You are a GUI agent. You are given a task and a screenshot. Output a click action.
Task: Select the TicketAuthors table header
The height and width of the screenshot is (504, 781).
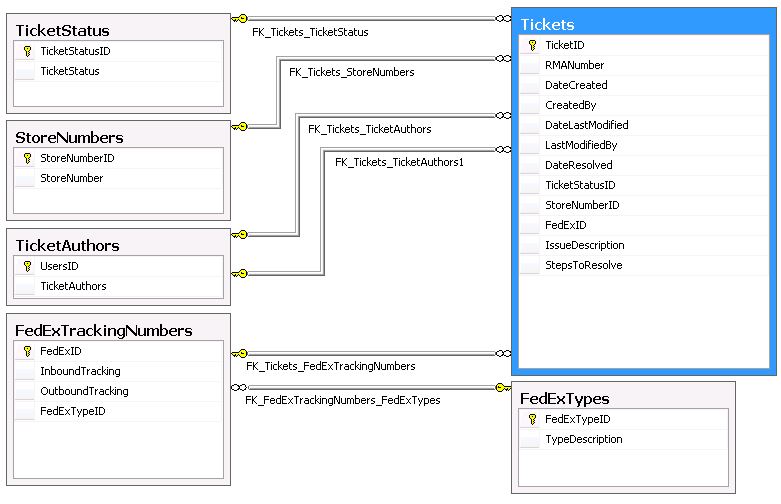[119, 246]
